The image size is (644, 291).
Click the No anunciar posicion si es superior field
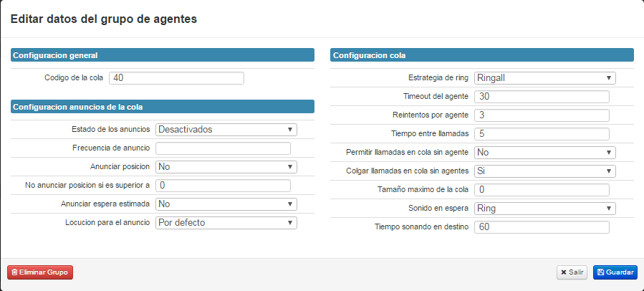pos(223,186)
